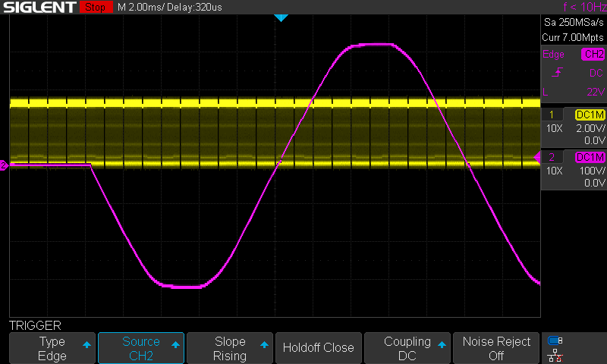This screenshot has width=607, height=364.
Task: Select the channel 2 label box
Action: (552, 157)
